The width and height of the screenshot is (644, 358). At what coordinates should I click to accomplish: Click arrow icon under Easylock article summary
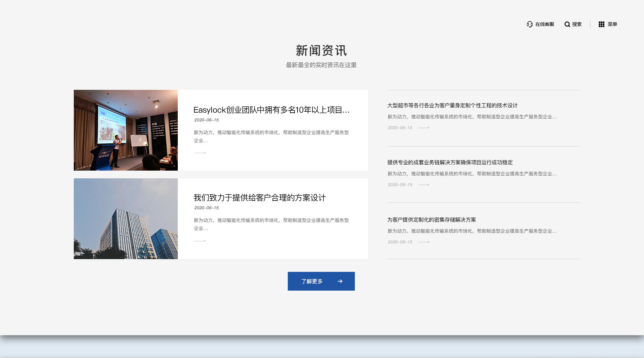(x=200, y=153)
